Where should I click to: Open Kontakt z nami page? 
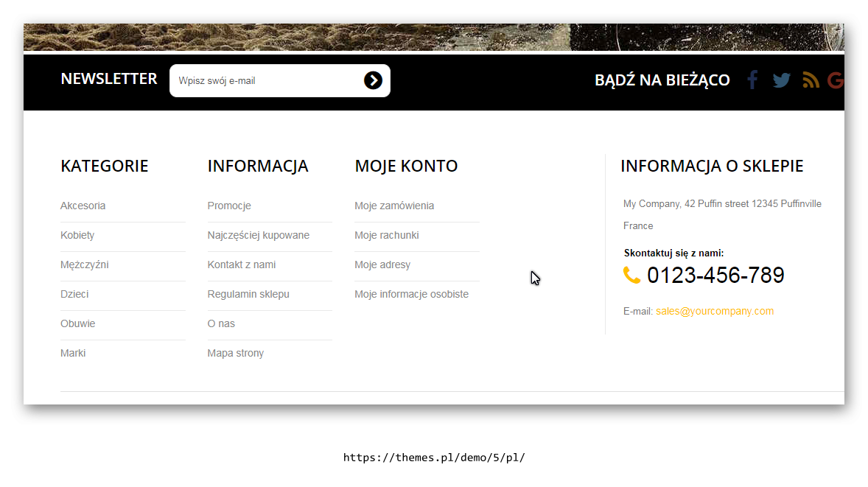pyautogui.click(x=242, y=264)
